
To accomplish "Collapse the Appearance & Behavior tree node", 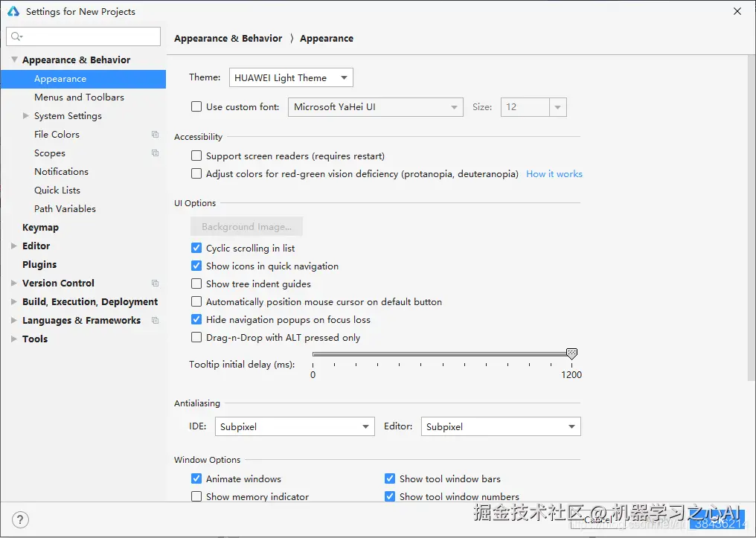I will point(14,60).
